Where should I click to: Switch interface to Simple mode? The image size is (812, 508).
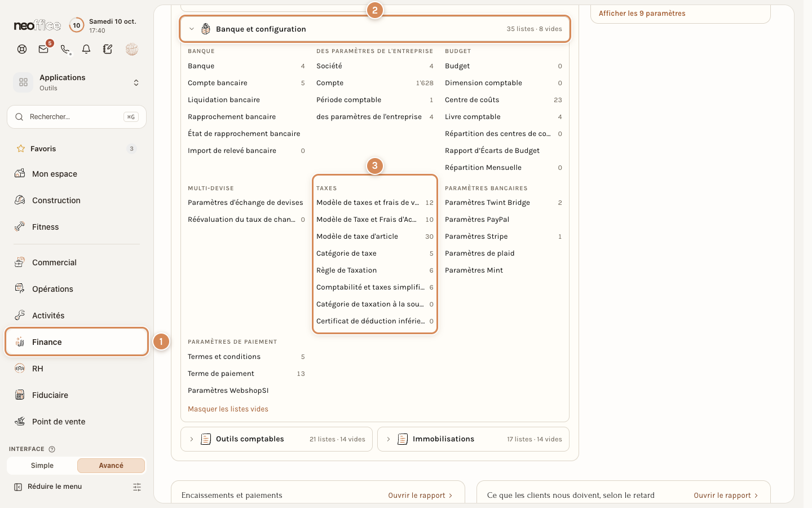click(x=42, y=466)
